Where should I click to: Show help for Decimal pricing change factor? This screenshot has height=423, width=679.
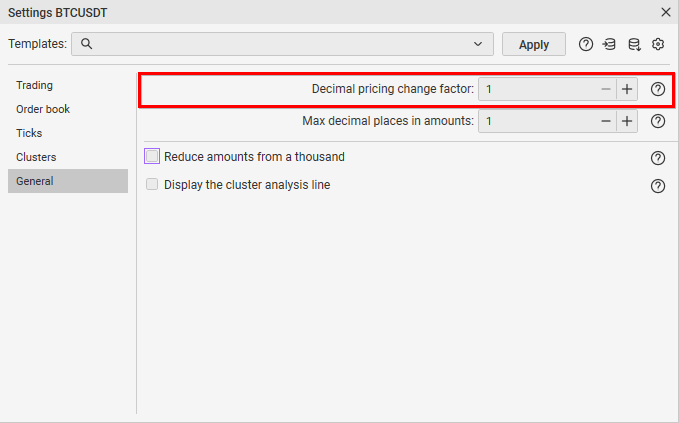pyautogui.click(x=658, y=89)
